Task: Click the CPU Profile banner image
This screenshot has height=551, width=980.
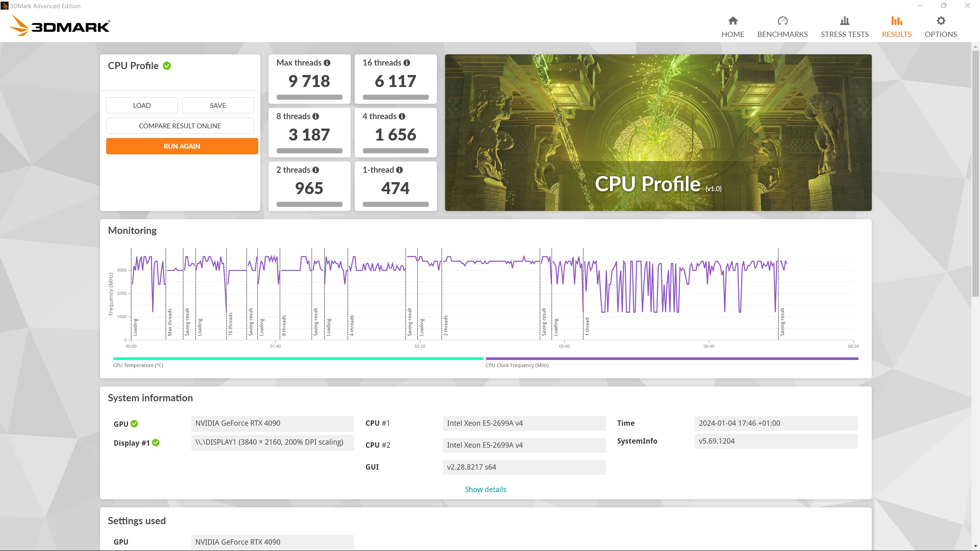Action: (x=658, y=132)
